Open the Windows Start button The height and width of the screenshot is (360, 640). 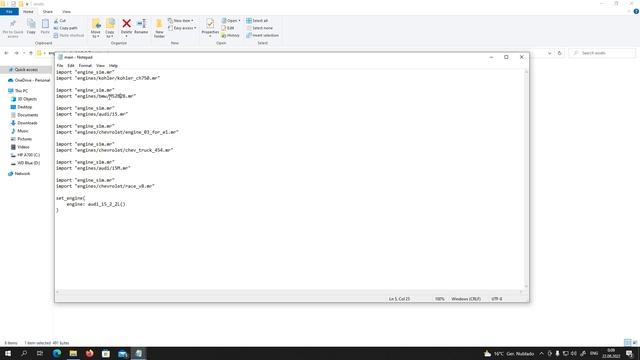click(x=8, y=353)
